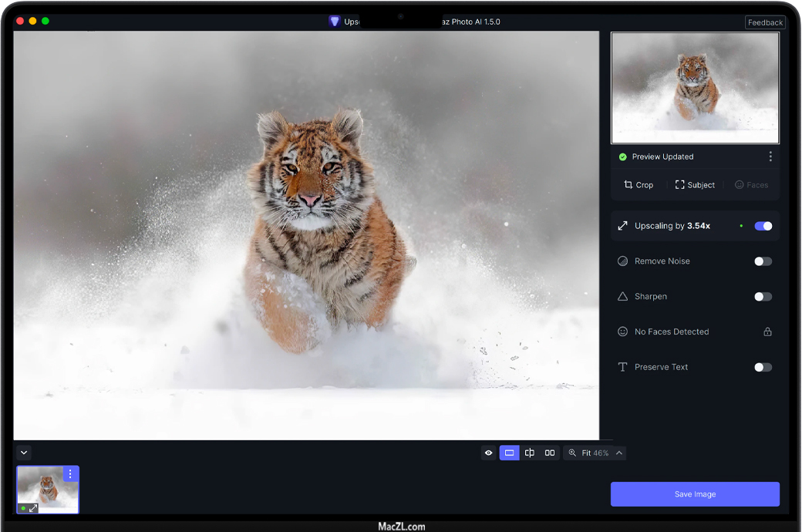Open the tiger thumbnail's three-dot menu
The image size is (802, 532).
tap(70, 474)
